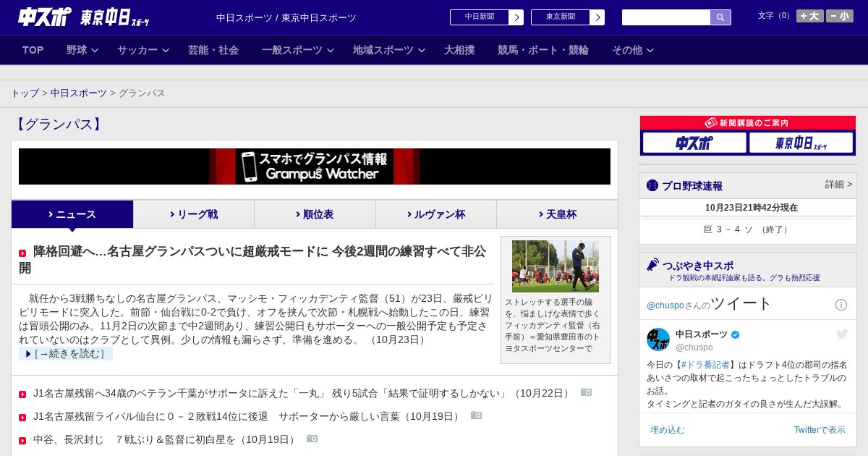Click the 東京中日スポーツ subscription banner button

click(801, 143)
